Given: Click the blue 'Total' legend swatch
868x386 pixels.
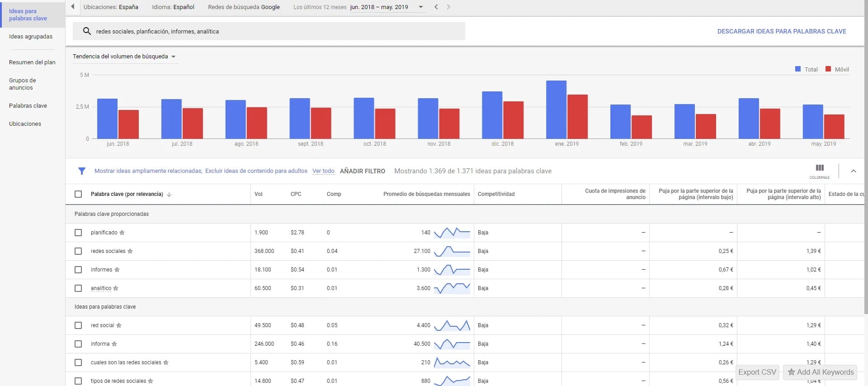Looking at the screenshot, I should click(x=798, y=69).
